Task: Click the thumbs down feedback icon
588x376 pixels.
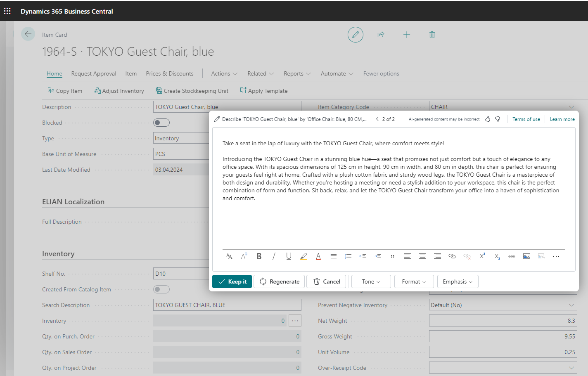Action: point(498,119)
